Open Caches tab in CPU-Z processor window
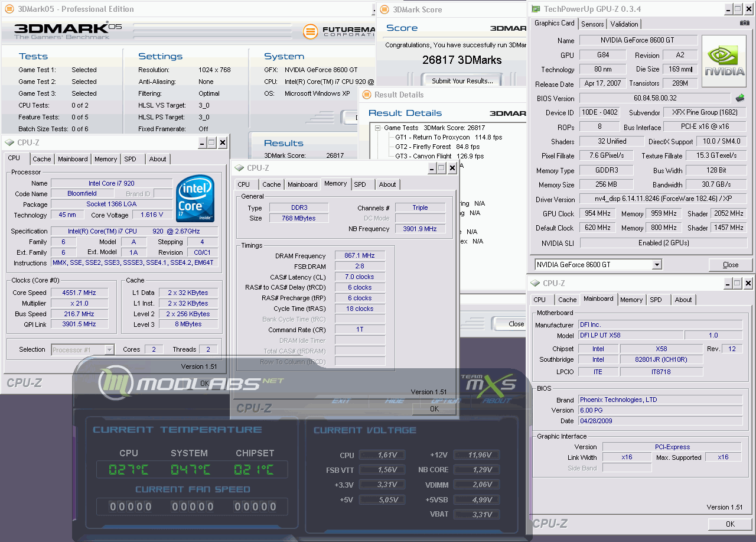This screenshot has height=542, width=756. pos(42,159)
